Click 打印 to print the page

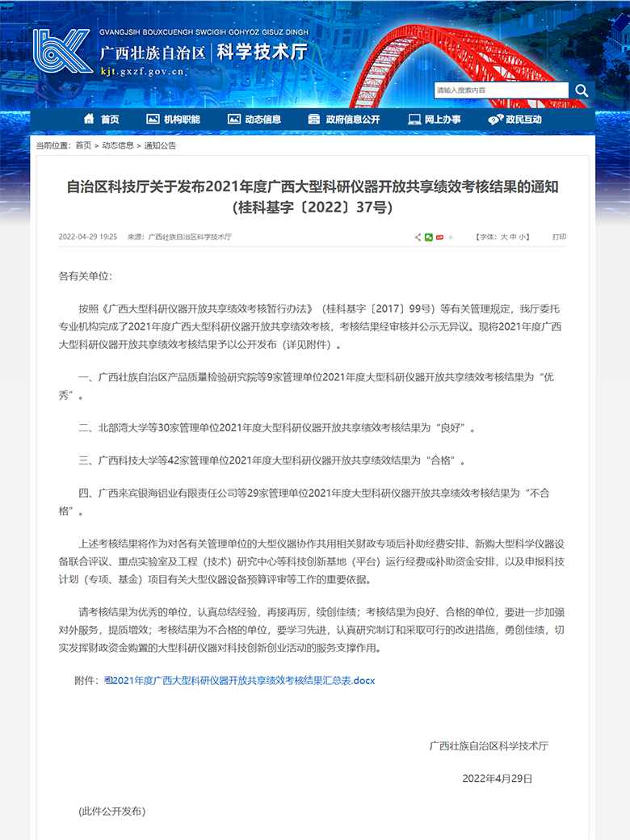pos(559,237)
